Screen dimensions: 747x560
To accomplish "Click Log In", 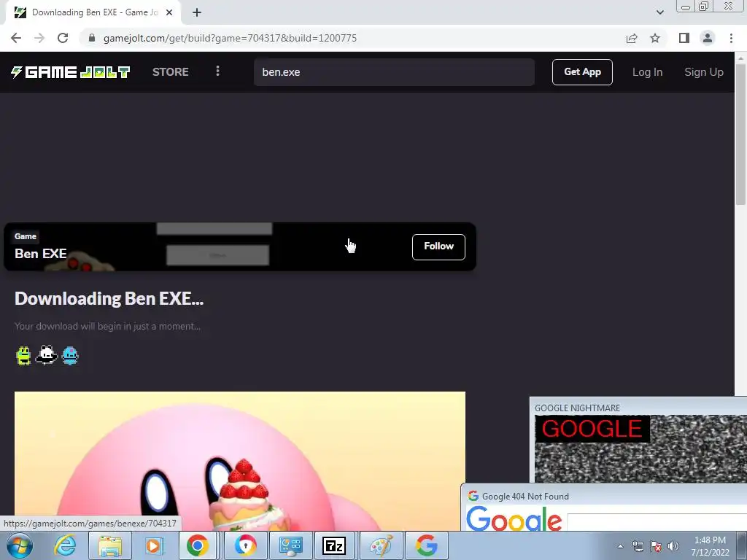I will click(647, 72).
